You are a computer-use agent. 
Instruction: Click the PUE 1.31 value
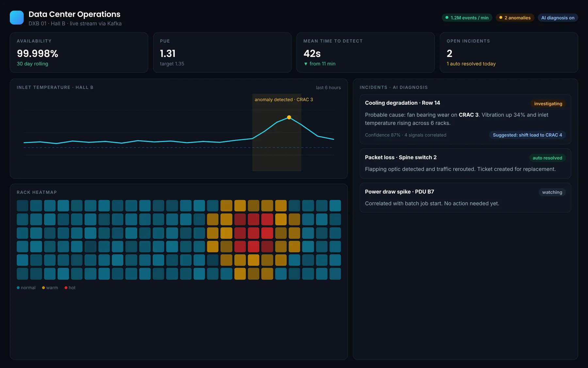(168, 53)
